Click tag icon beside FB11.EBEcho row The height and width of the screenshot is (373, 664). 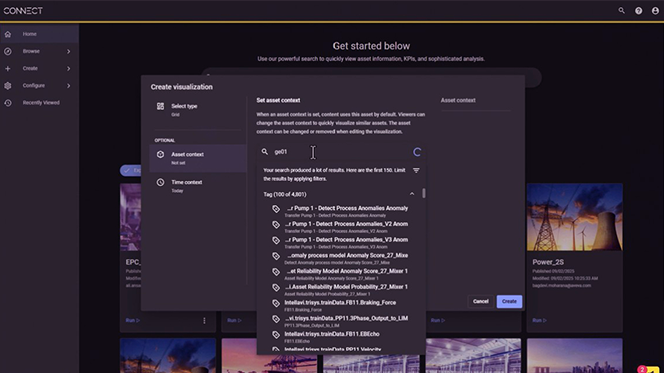click(276, 335)
